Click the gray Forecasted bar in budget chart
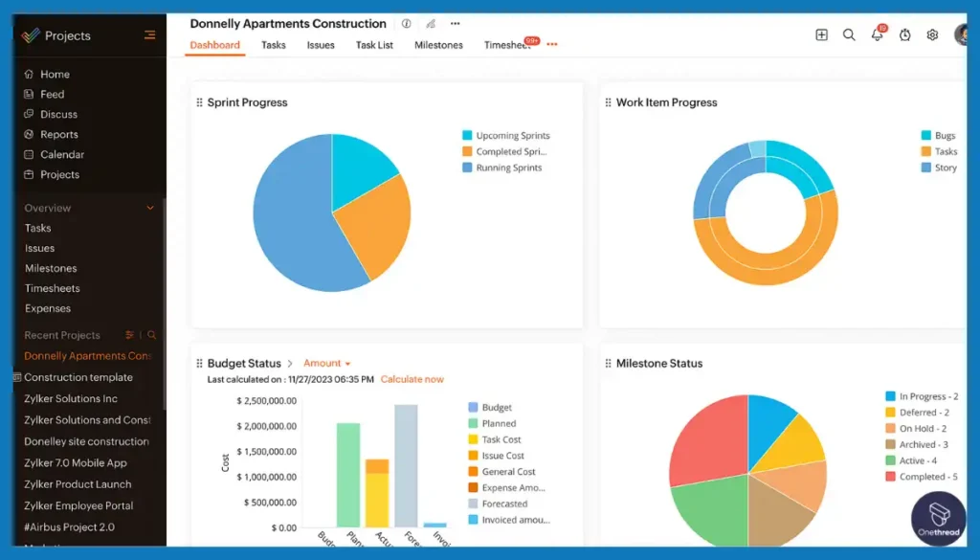Screen dimensions: 980x560 pos(406,465)
